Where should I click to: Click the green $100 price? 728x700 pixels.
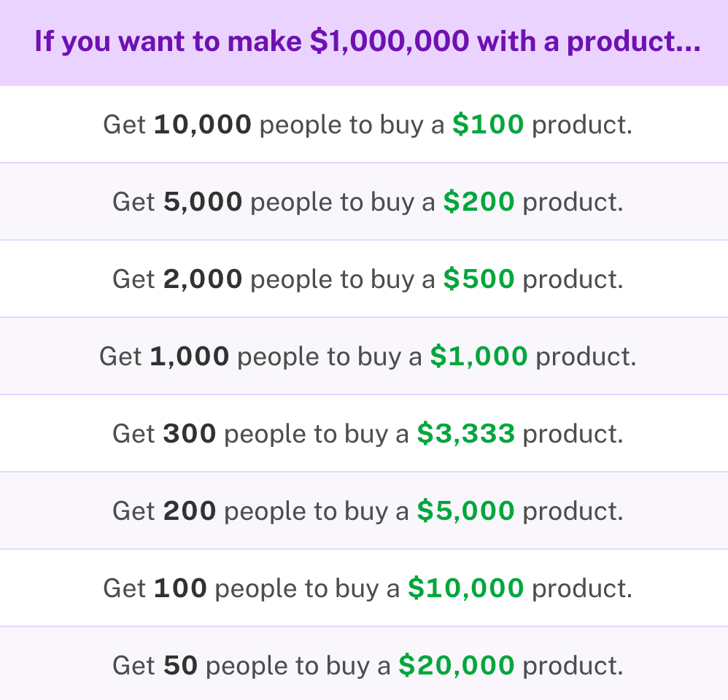coord(488,125)
